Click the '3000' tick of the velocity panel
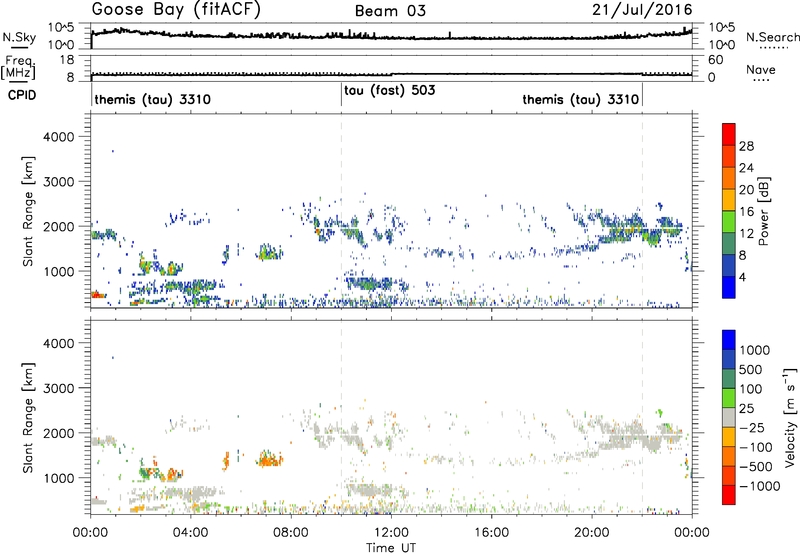 (59, 388)
